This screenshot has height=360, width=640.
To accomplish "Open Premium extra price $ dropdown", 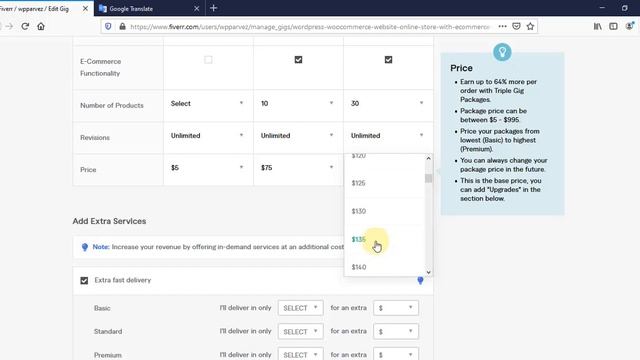I will (396, 354).
